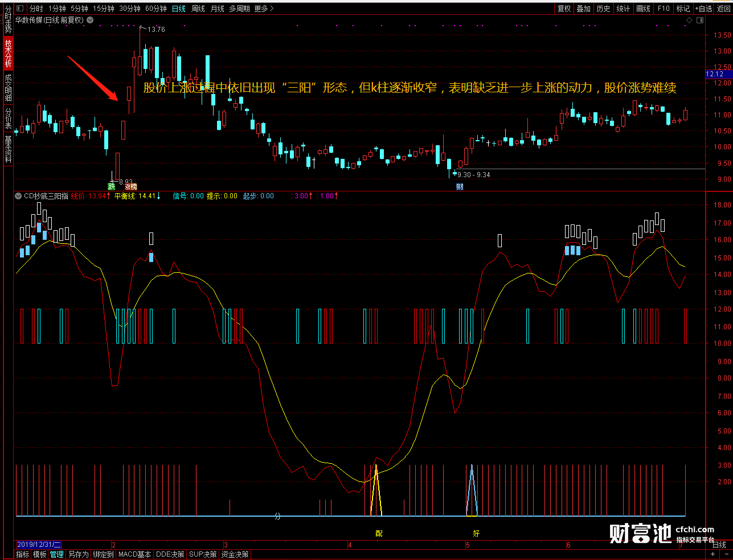Viewport: 733px width, 560px height.
Task: Open the 模板 template tab
Action: click(x=40, y=554)
